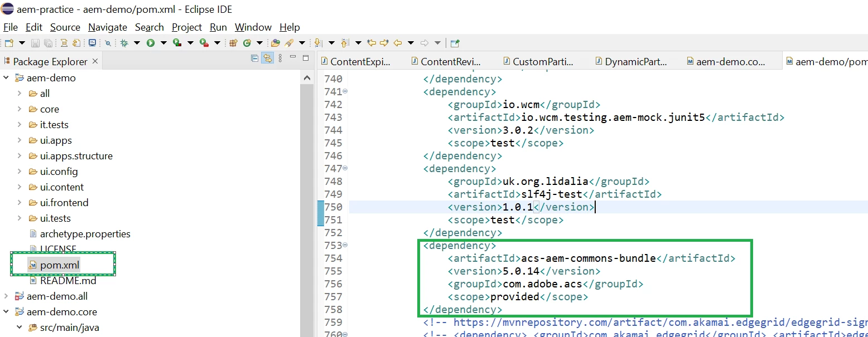The image size is (868, 337).
Task: Click the Skip All Breakpoints icon
Action: (108, 43)
